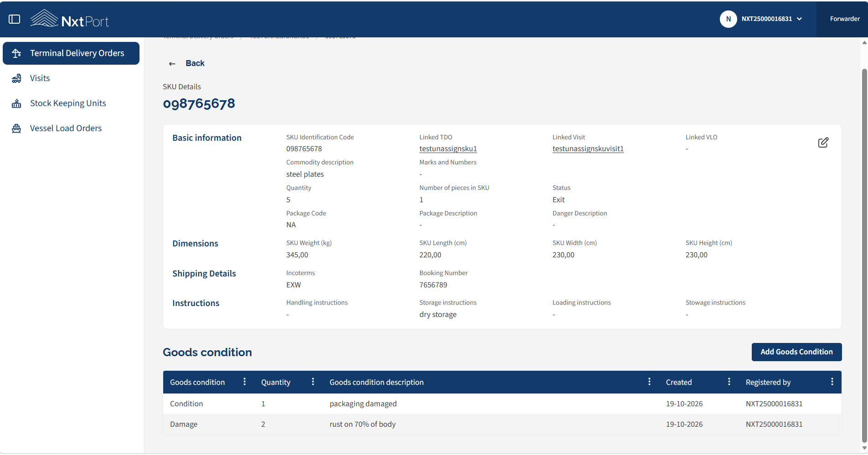Click the user avatar N circle
Screen dimensions: 868x455
pyautogui.click(x=728, y=19)
